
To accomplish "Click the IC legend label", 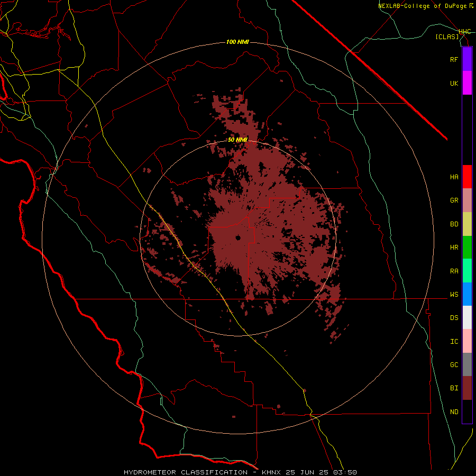I will (x=454, y=342).
